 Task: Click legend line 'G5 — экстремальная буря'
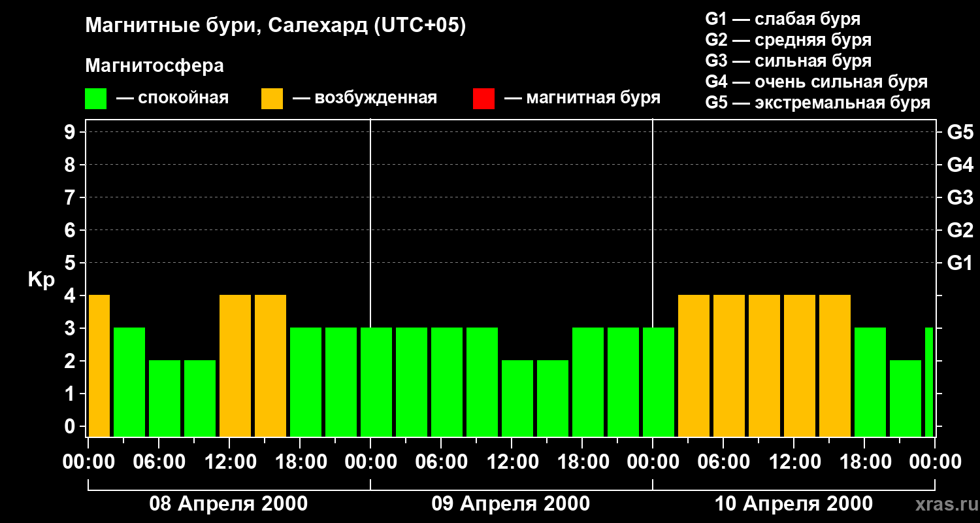pyautogui.click(x=818, y=103)
